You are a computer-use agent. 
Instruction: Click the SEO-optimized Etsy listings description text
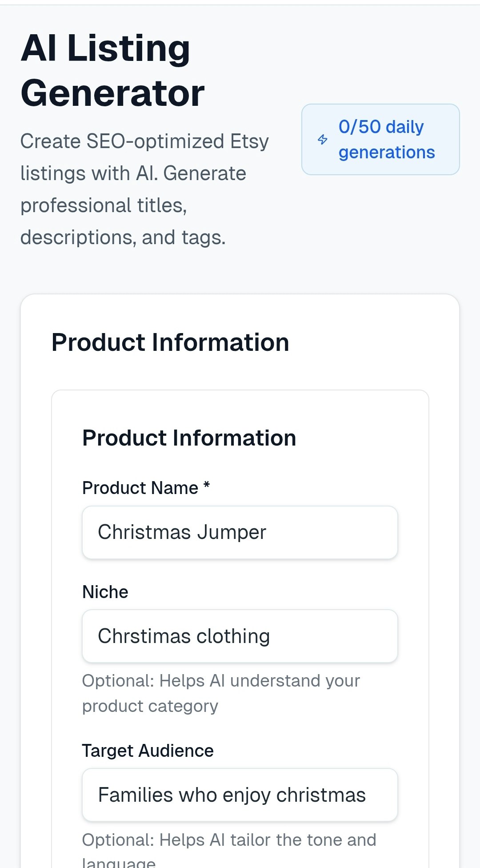(144, 189)
